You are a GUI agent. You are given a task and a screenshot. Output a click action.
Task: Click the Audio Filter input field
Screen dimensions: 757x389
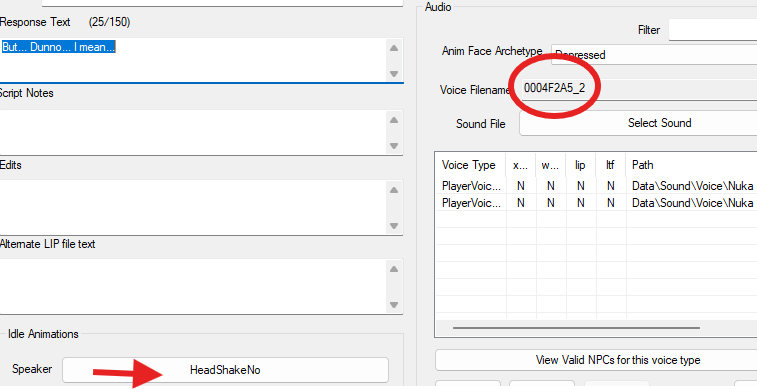click(x=713, y=30)
